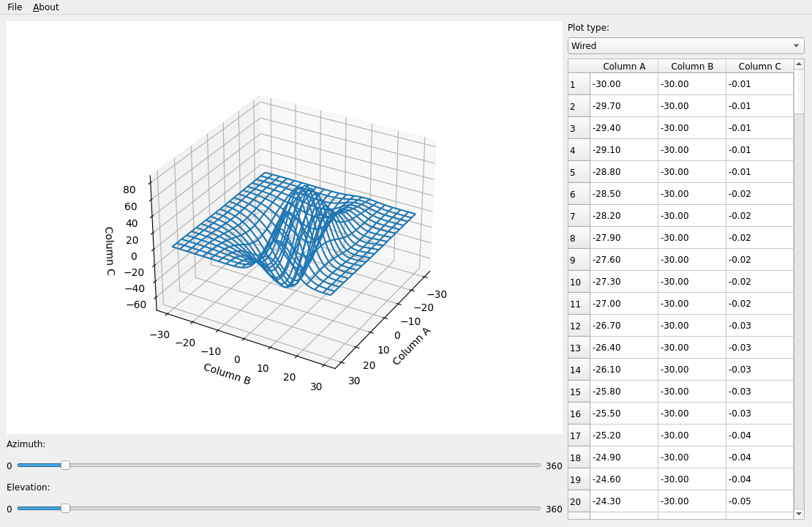Click the Elevation slider handle
812x527 pixels.
tap(64, 508)
